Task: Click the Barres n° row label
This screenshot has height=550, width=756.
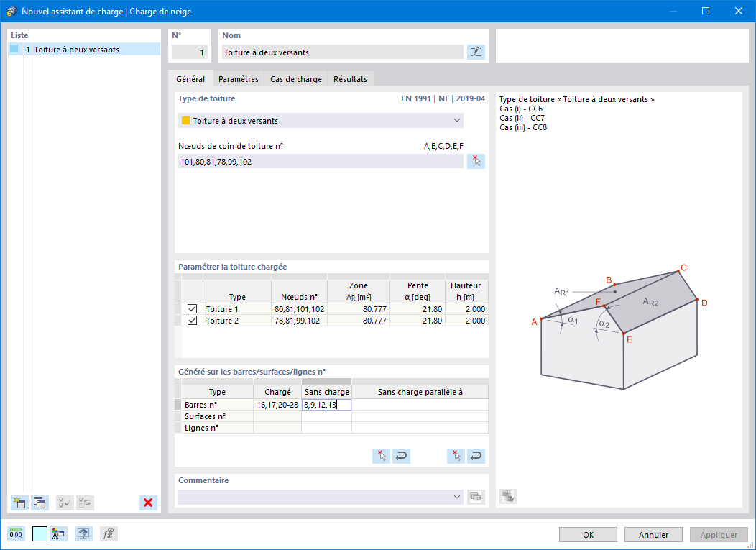Action: [x=218, y=405]
